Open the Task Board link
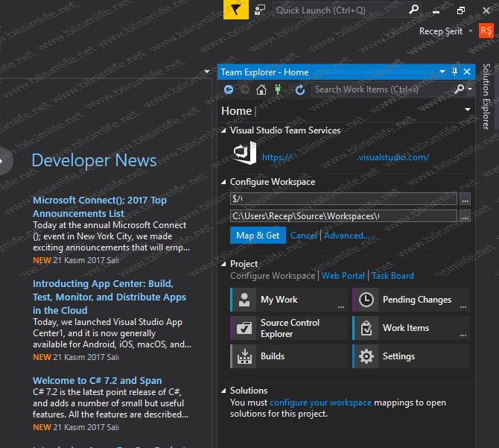 [392, 276]
